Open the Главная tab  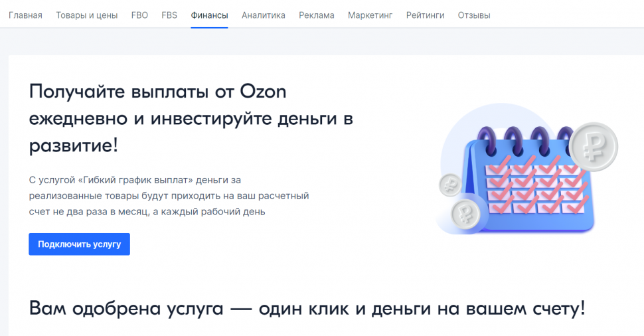25,15
